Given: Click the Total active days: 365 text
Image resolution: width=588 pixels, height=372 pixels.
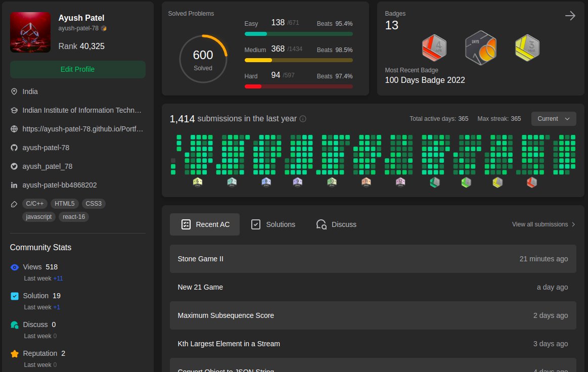Looking at the screenshot, I should [x=439, y=119].
